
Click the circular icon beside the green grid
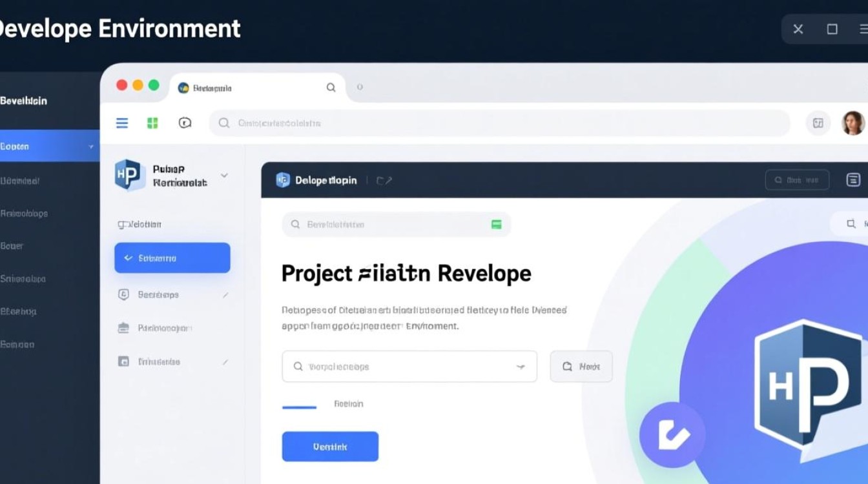pos(185,123)
